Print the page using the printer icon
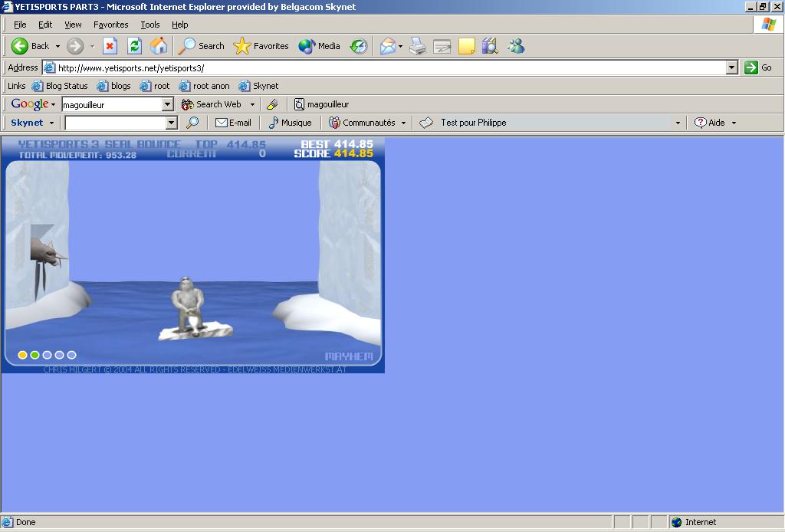 pyautogui.click(x=418, y=46)
